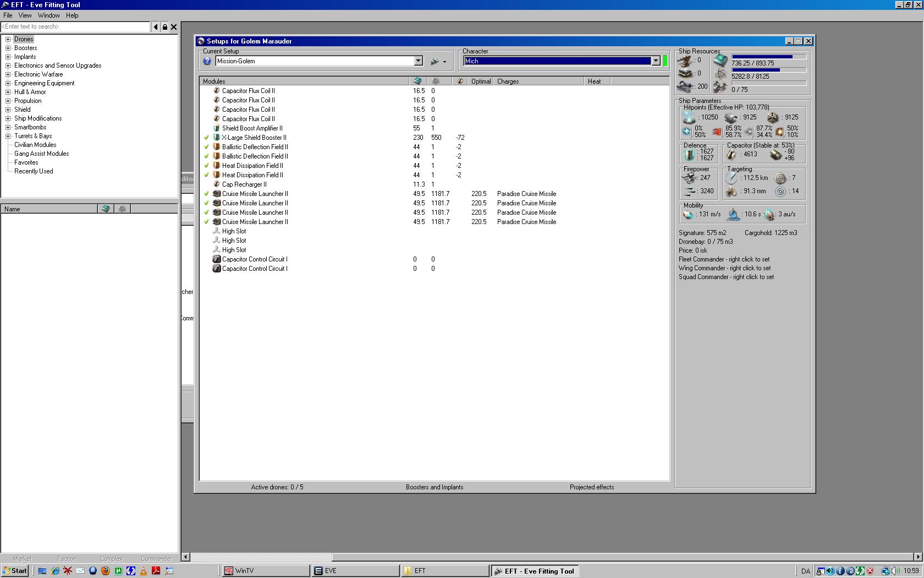Click the CPU usage bar 736.25 / 893.75
Viewport: 924px width, 578px height.
click(x=769, y=57)
